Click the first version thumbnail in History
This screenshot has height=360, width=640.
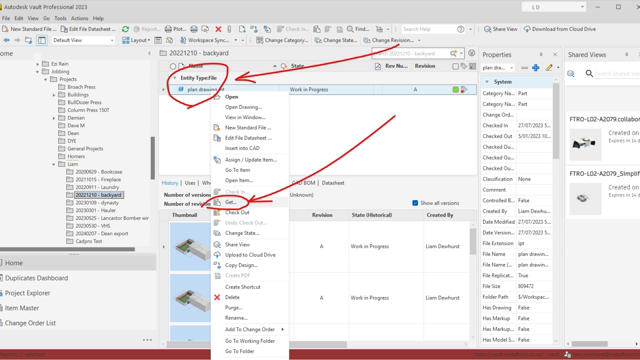point(190,247)
